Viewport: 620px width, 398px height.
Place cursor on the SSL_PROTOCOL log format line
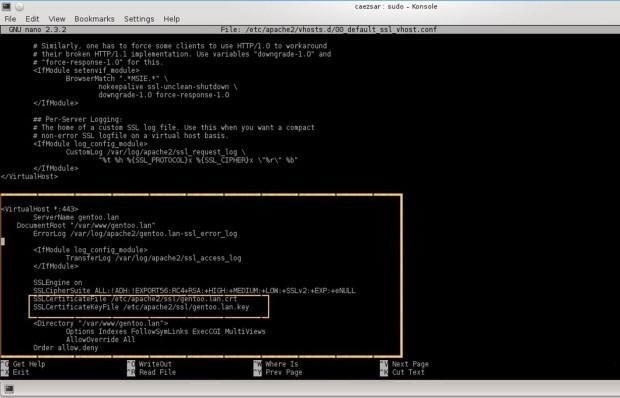(x=198, y=160)
